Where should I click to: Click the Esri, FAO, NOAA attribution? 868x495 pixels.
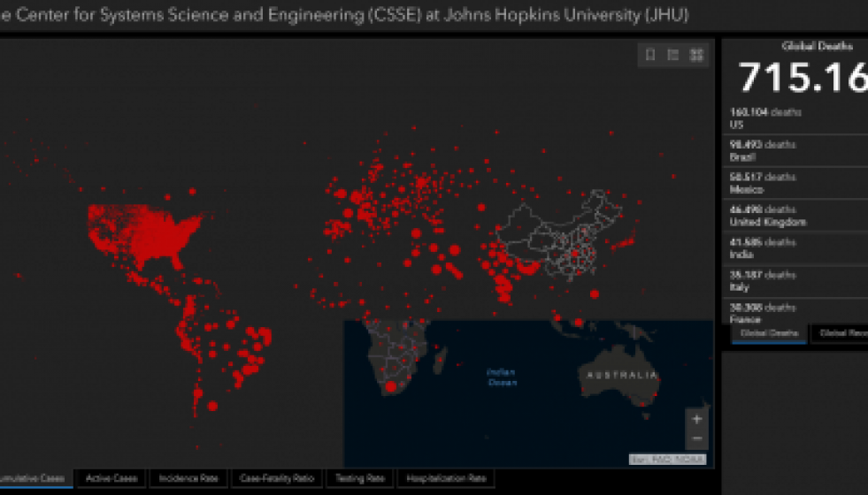[656, 460]
